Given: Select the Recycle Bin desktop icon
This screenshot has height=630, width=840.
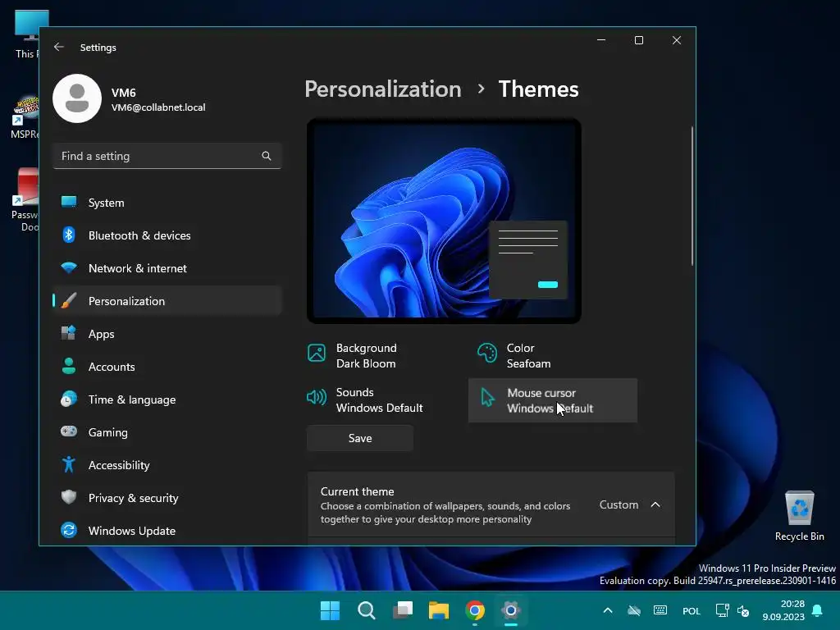Looking at the screenshot, I should 799,516.
